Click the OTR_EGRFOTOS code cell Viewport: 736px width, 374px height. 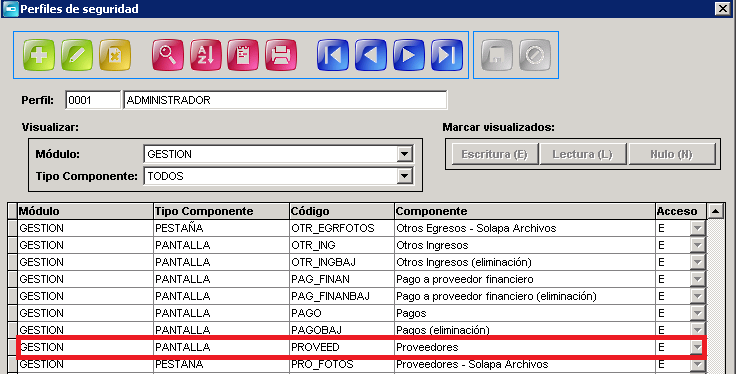pyautogui.click(x=342, y=228)
